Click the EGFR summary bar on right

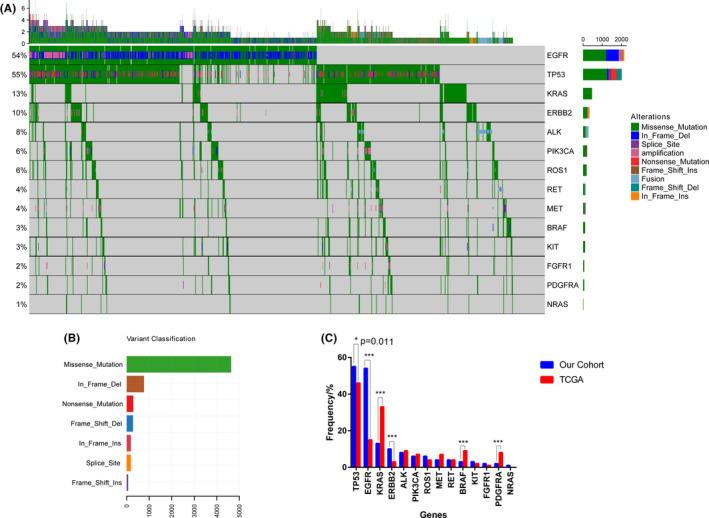604,56
